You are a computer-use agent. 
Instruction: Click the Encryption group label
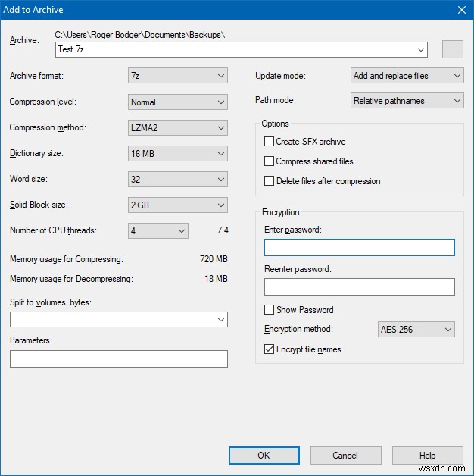tap(280, 212)
